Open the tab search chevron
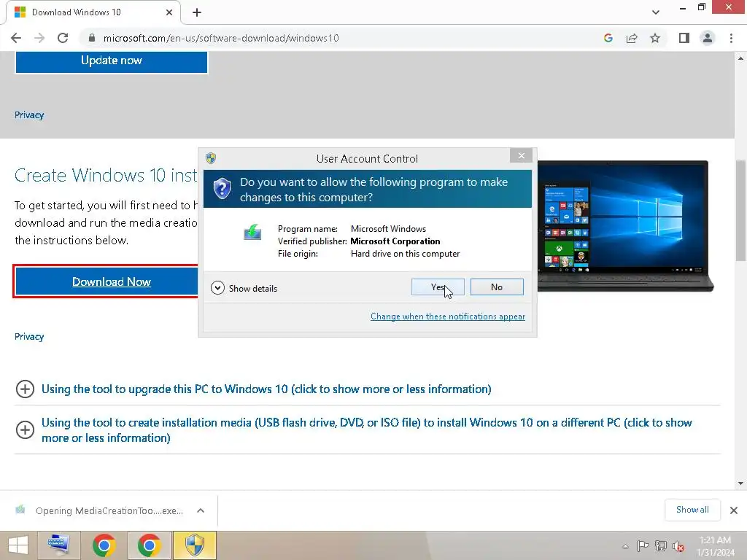 coord(656,12)
